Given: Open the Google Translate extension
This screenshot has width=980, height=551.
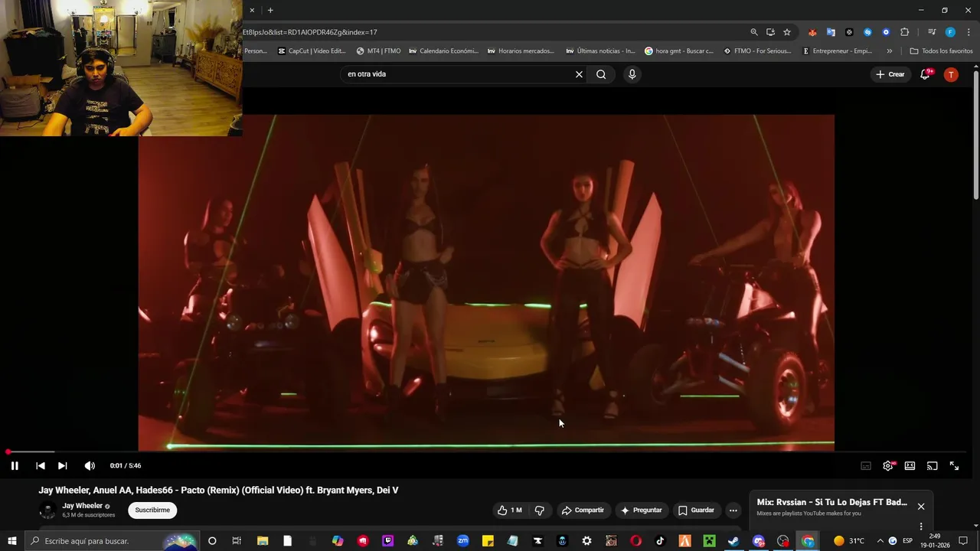Looking at the screenshot, I should click(x=831, y=32).
